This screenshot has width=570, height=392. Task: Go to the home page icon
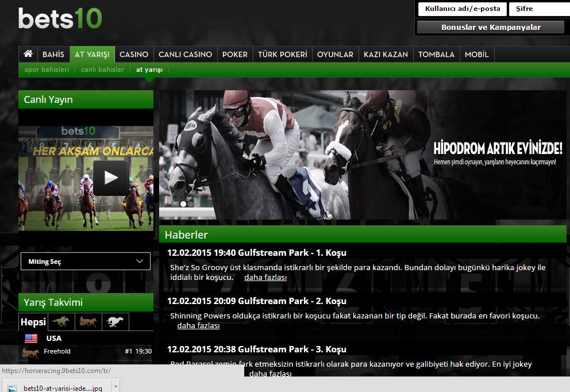(x=28, y=54)
